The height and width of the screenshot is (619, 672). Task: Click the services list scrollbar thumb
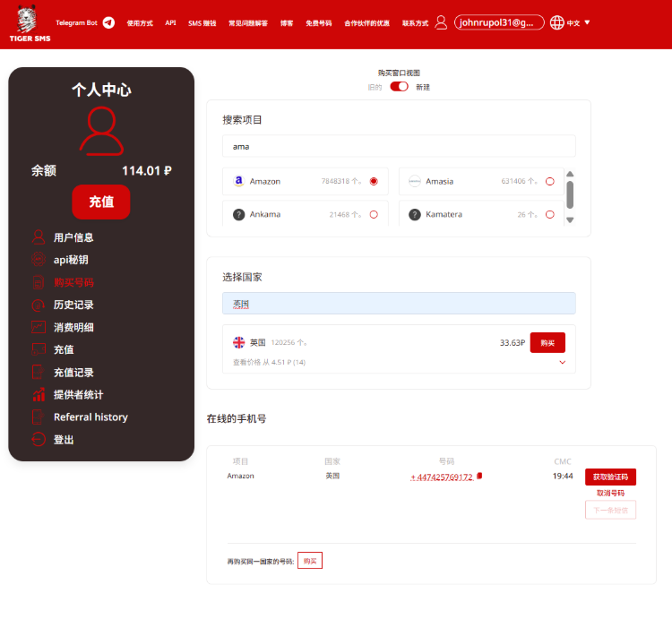570,195
